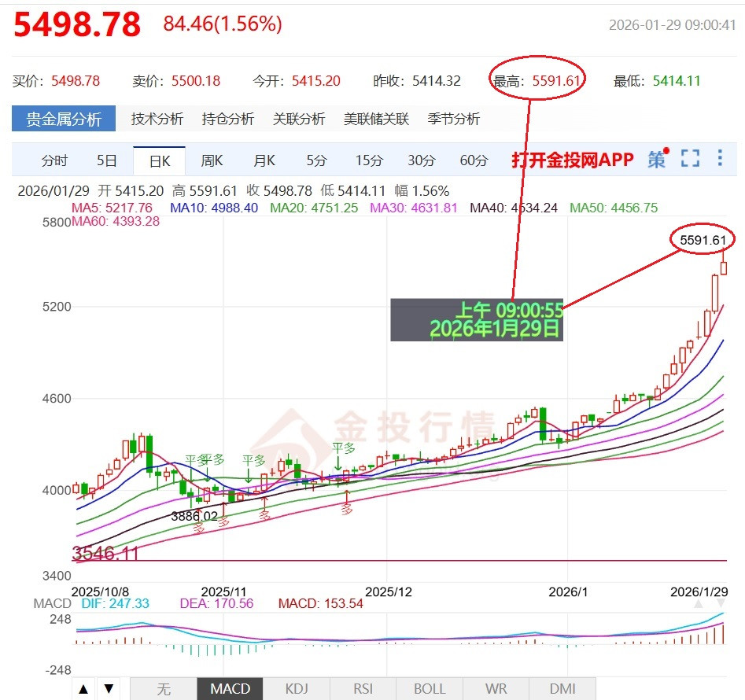Display the BOLL indicator
Viewport: 745px width, 700px height.
(x=430, y=688)
